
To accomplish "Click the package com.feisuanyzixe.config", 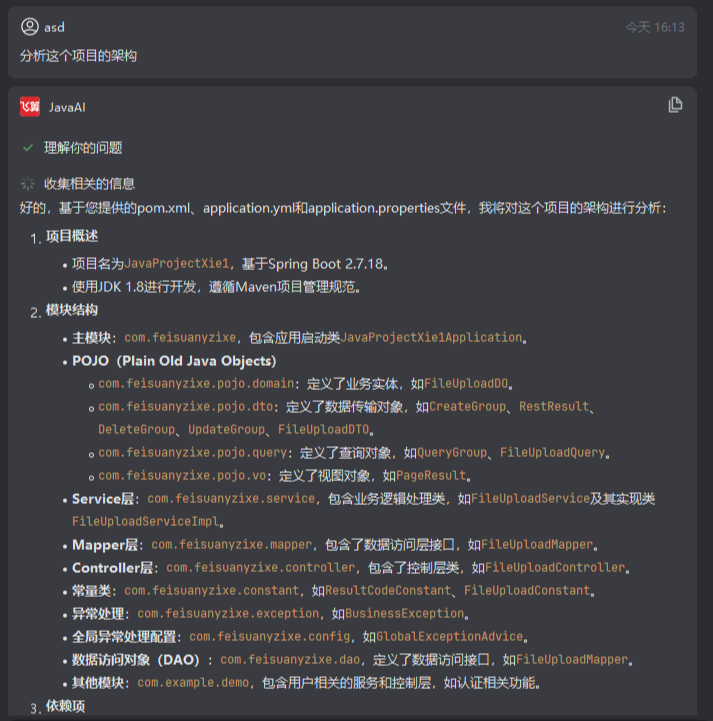I will click(269, 636).
